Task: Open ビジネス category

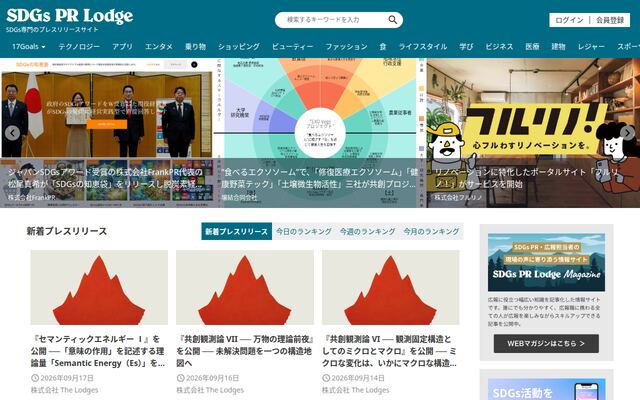Action: 499,47
